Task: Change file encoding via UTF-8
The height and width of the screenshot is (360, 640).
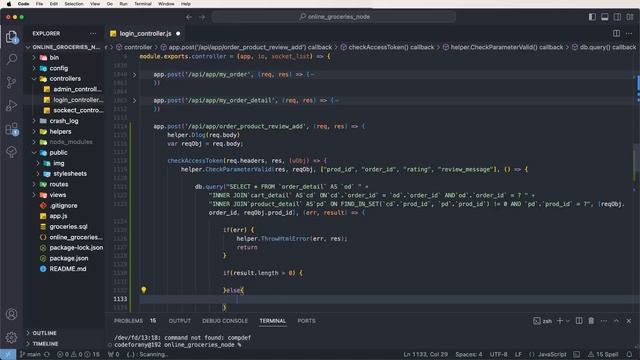Action: coord(498,354)
